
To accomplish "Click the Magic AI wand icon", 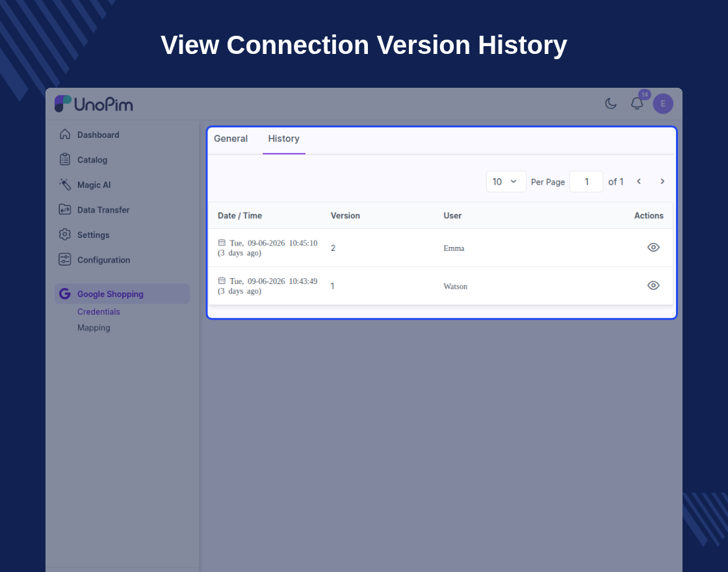I will coord(65,185).
